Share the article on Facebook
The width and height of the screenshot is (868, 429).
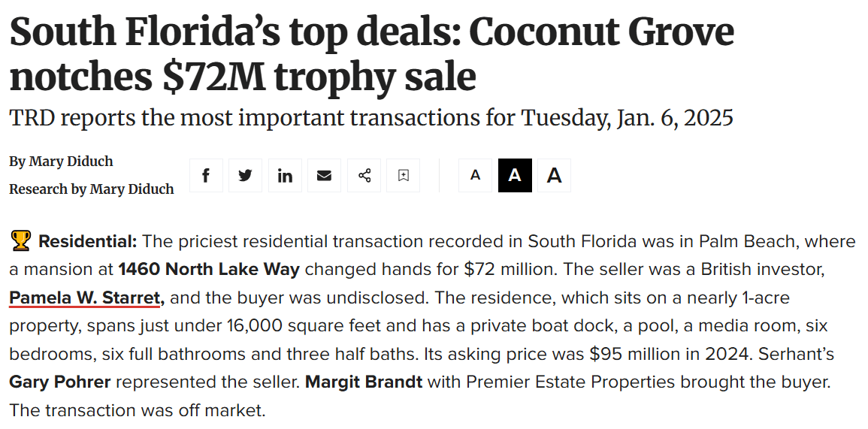coord(206,176)
